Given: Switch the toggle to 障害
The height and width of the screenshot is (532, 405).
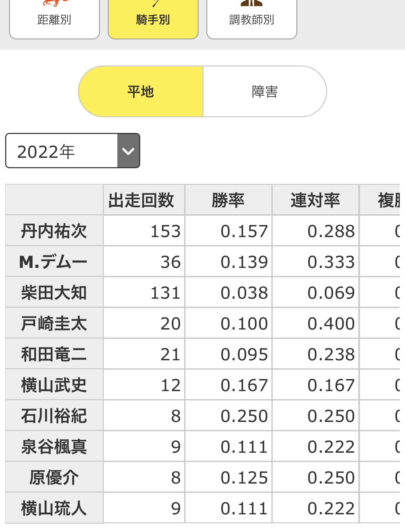Looking at the screenshot, I should pyautogui.click(x=265, y=92).
